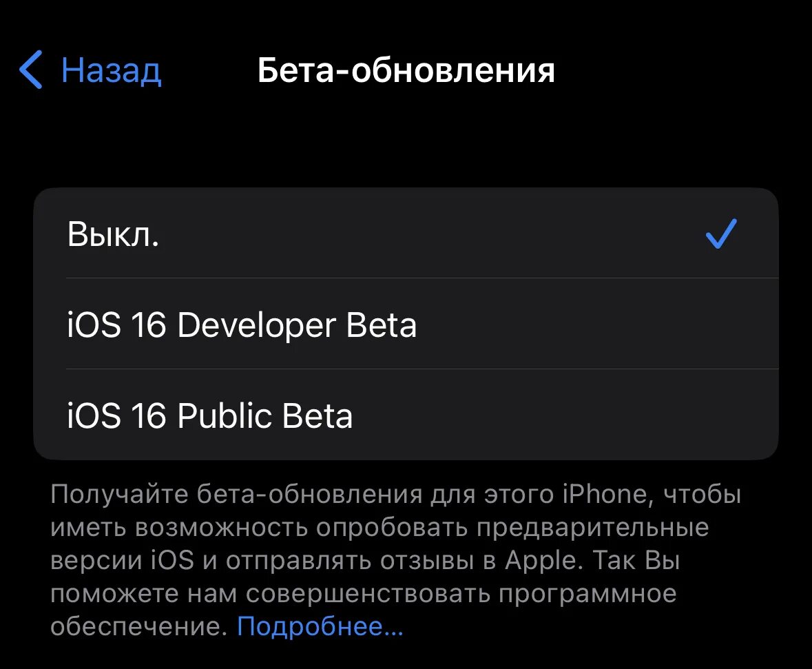Choose iOS 16 Developer Beta
Viewport: 812px width, 669px height.
(406, 324)
